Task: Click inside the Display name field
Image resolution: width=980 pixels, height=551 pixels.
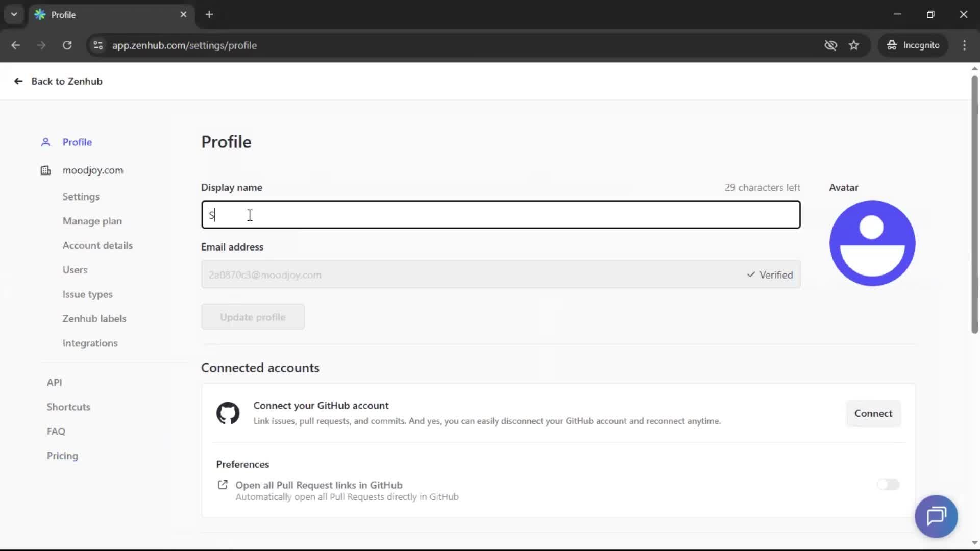Action: click(500, 215)
